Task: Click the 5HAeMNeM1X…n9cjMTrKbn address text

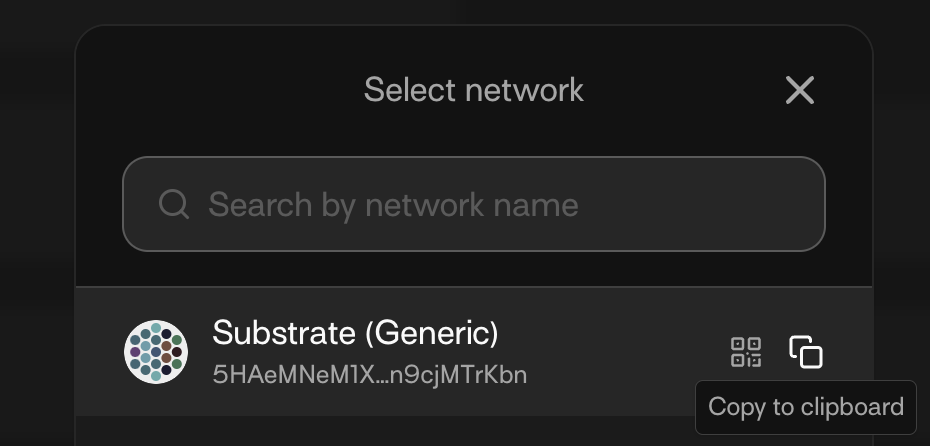Action: pos(369,375)
